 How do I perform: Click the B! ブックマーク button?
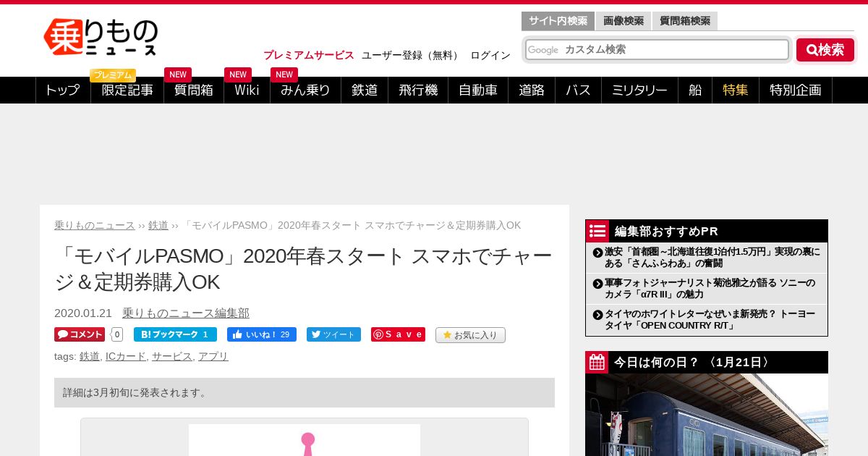click(x=175, y=334)
